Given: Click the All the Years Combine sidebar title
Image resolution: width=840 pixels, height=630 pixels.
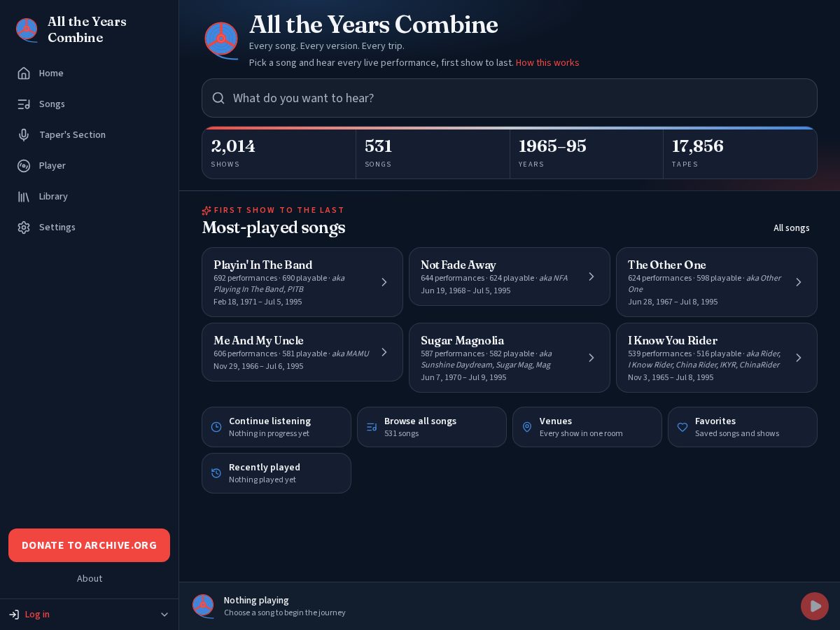Looking at the screenshot, I should pyautogui.click(x=87, y=29).
